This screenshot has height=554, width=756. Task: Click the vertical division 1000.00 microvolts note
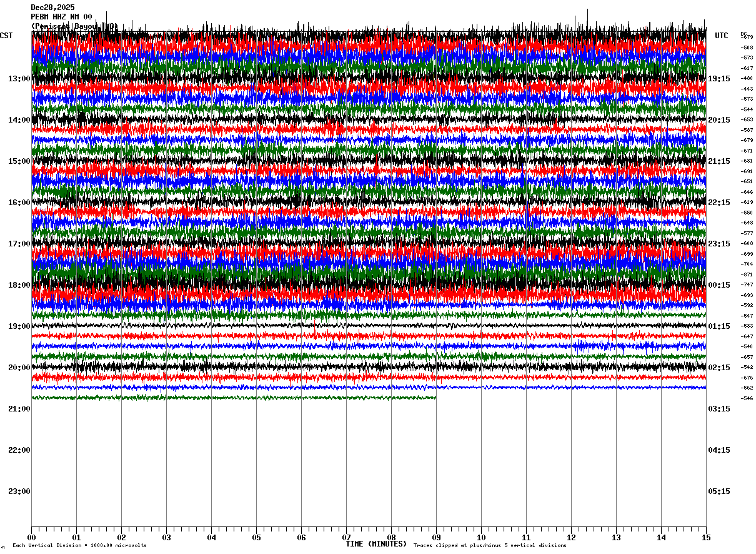tap(79, 546)
